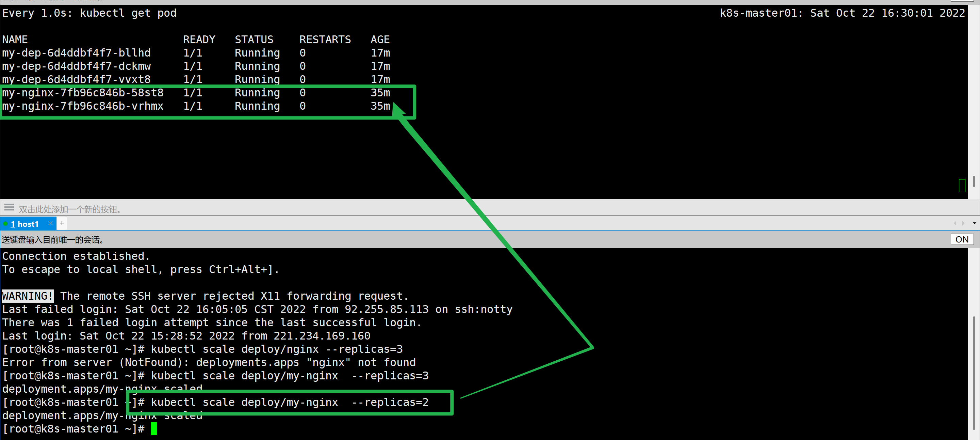Add a new session tab with plus

coord(62,223)
